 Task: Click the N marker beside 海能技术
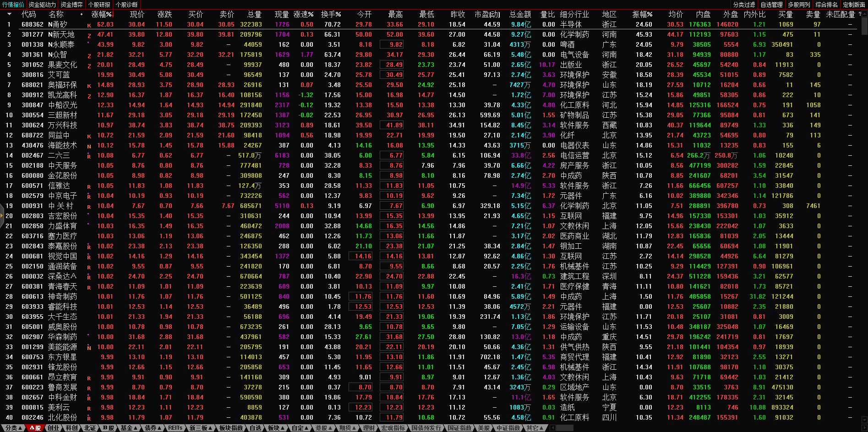coord(89,147)
